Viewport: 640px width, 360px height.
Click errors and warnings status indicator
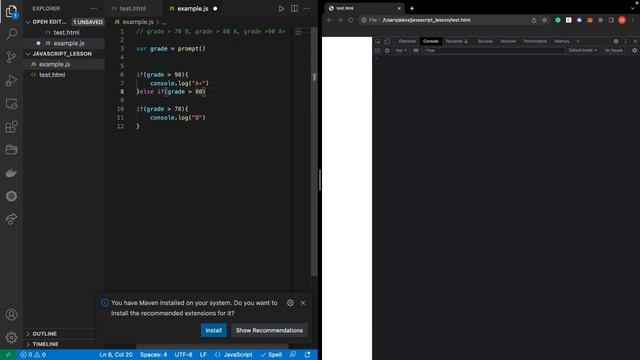33,355
